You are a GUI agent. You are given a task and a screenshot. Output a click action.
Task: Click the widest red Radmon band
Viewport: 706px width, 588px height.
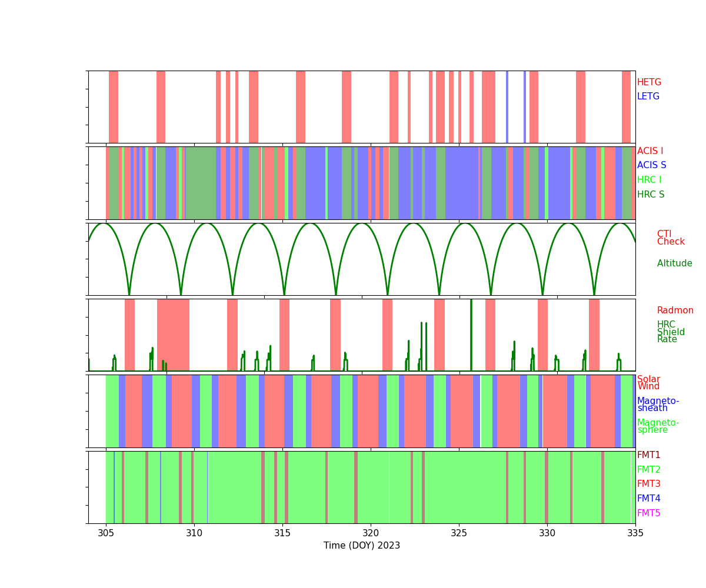pos(173,335)
